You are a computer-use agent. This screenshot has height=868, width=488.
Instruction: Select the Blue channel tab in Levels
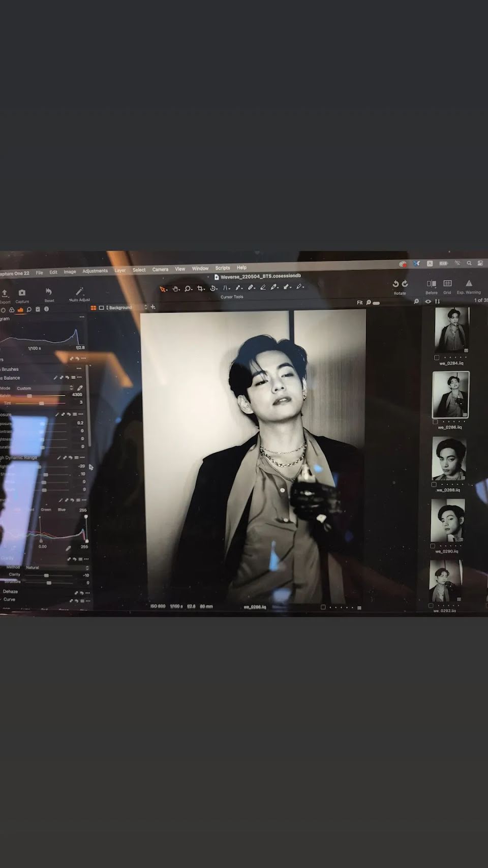click(x=62, y=509)
